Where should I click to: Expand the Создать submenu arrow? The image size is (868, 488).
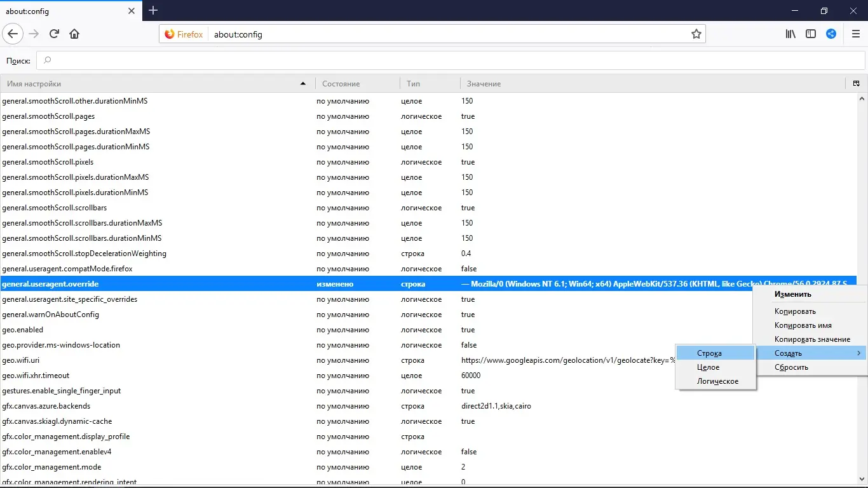pos(859,353)
